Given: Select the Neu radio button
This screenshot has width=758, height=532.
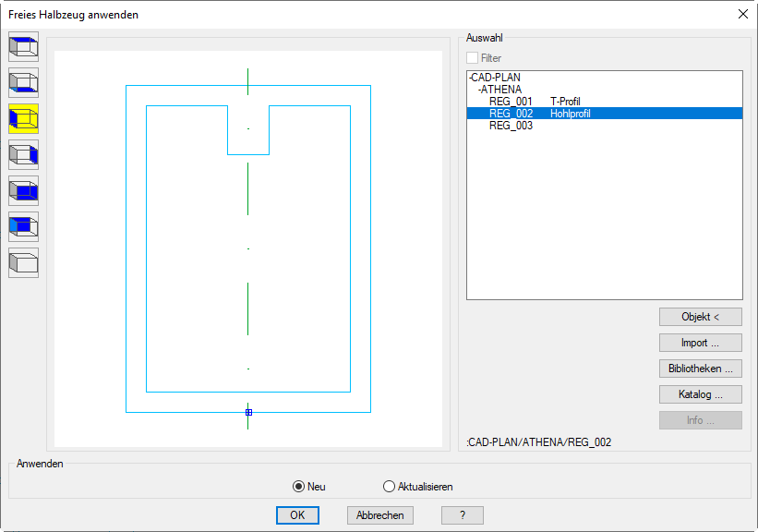Looking at the screenshot, I should coord(298,487).
